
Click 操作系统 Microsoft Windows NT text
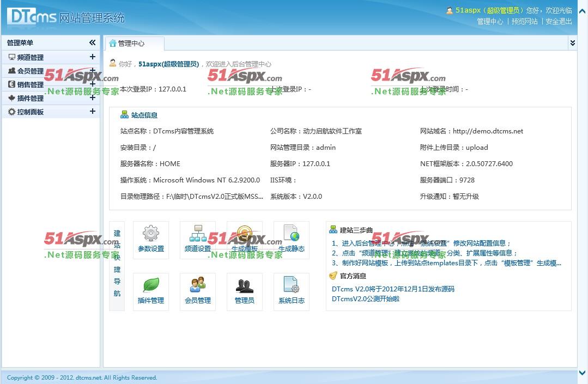coord(190,180)
